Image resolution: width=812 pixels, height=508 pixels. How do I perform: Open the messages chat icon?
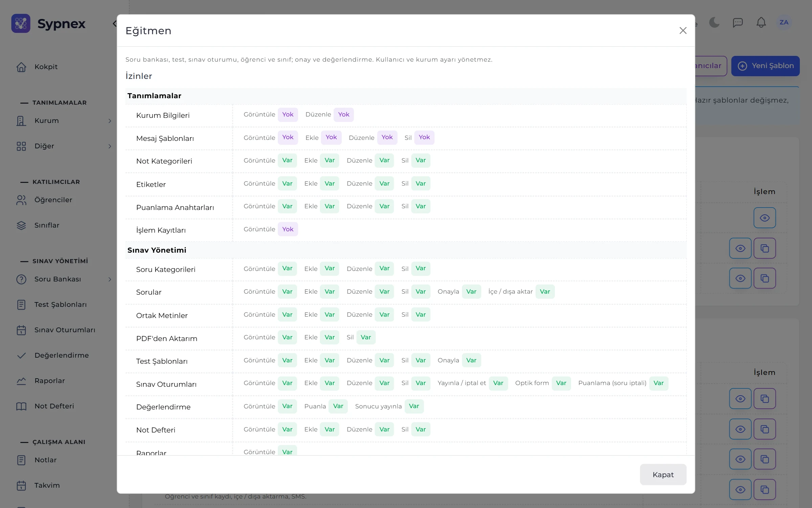pos(738,23)
